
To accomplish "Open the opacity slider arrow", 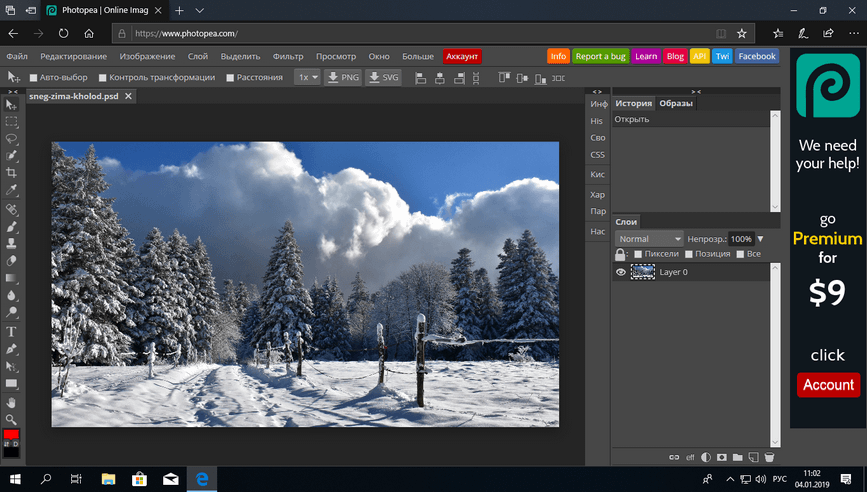I will 760,239.
